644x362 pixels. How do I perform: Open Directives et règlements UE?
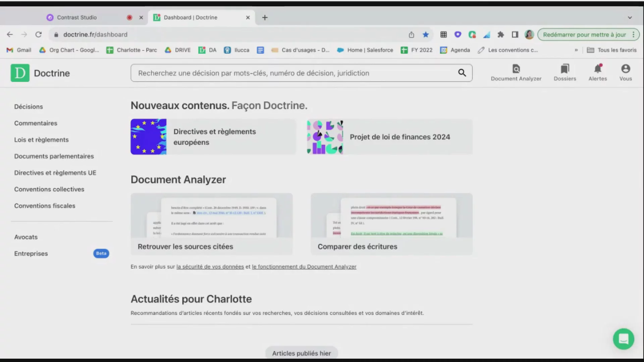(55, 173)
